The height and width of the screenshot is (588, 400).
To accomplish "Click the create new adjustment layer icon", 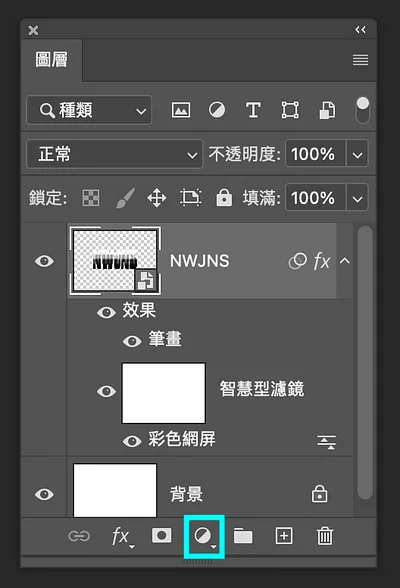I will (x=204, y=536).
